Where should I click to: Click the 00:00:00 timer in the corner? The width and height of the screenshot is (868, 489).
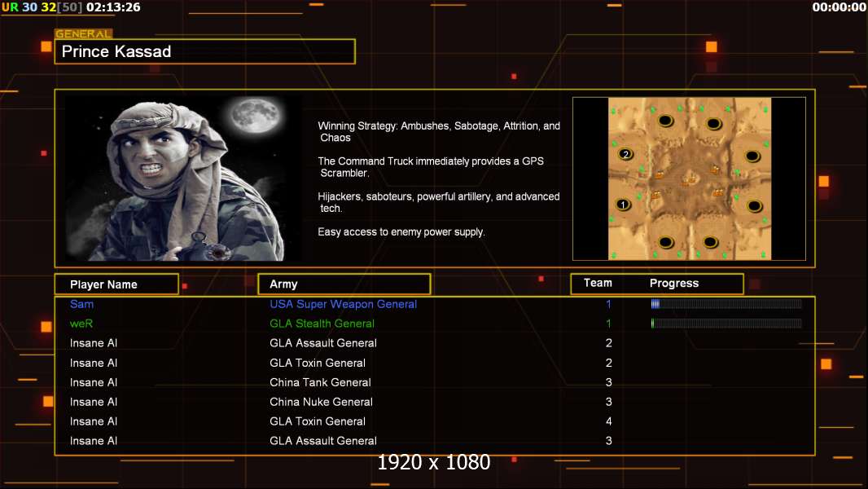click(x=839, y=7)
